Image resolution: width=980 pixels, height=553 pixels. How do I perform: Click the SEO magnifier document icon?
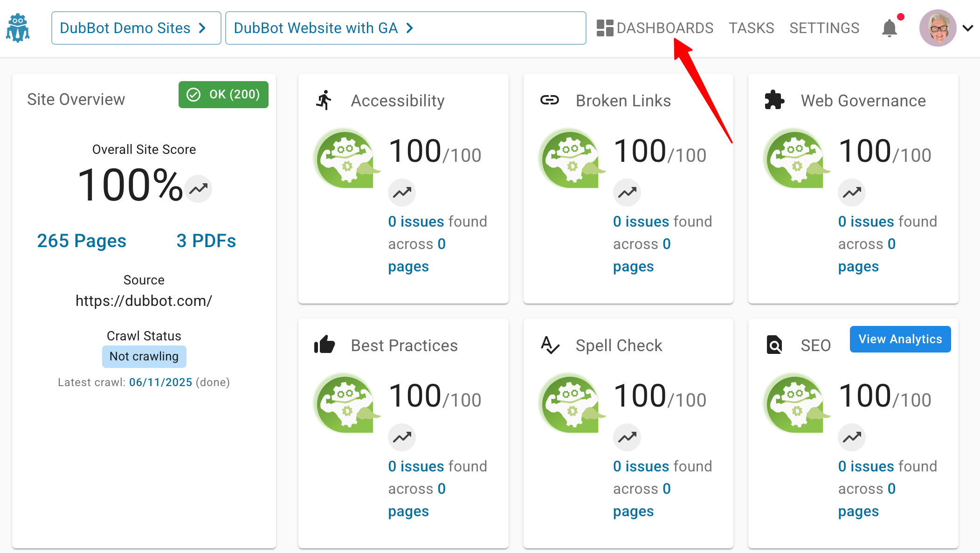tap(774, 345)
